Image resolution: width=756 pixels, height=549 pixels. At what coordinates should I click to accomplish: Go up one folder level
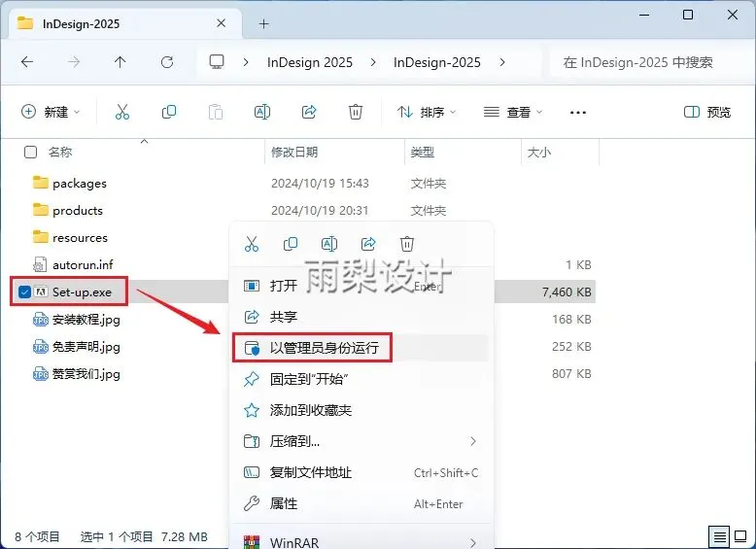(120, 62)
